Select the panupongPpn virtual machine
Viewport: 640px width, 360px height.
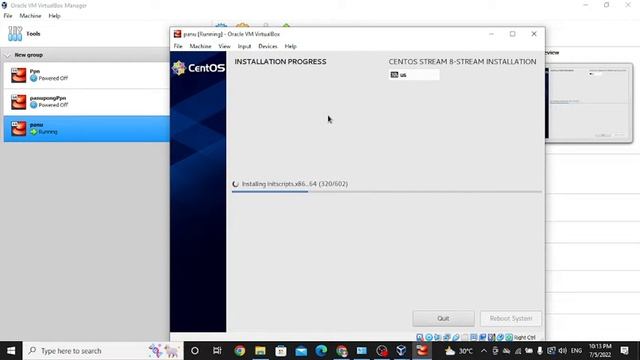(87, 102)
